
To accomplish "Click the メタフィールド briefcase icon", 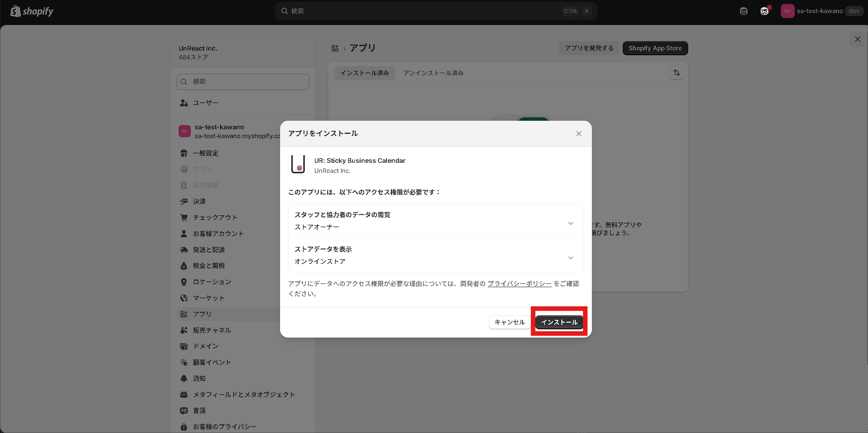I will point(184,395).
